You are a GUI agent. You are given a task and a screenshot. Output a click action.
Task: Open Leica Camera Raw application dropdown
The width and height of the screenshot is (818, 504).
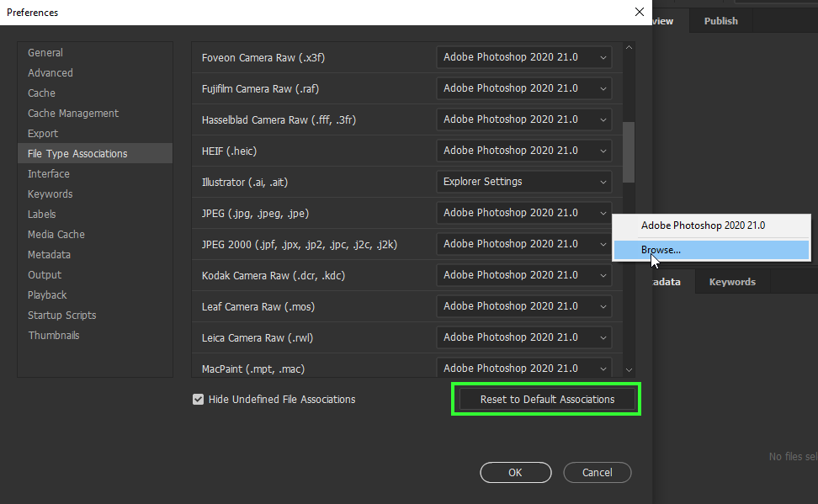[523, 337]
